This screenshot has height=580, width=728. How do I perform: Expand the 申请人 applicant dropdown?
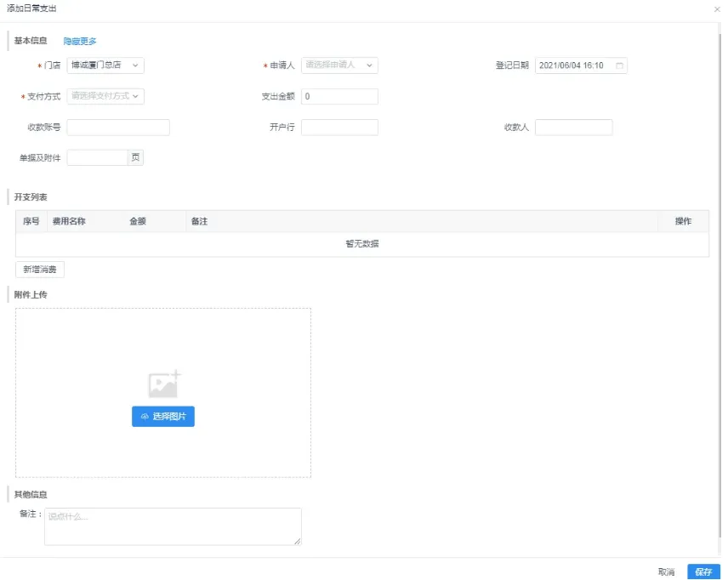339,65
